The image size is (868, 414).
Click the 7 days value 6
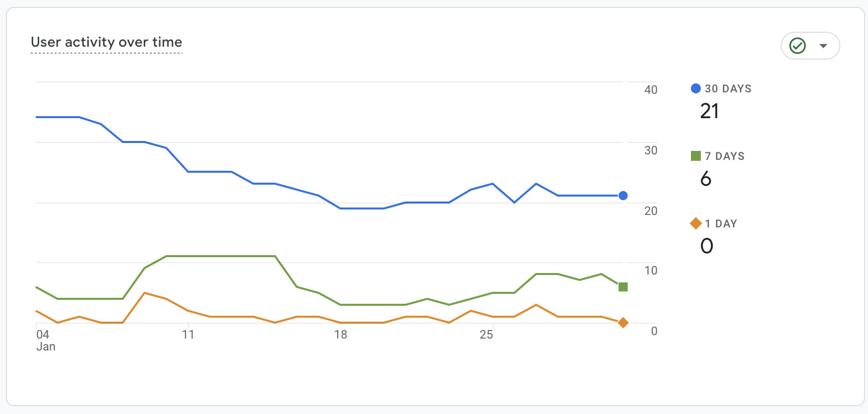(x=706, y=178)
